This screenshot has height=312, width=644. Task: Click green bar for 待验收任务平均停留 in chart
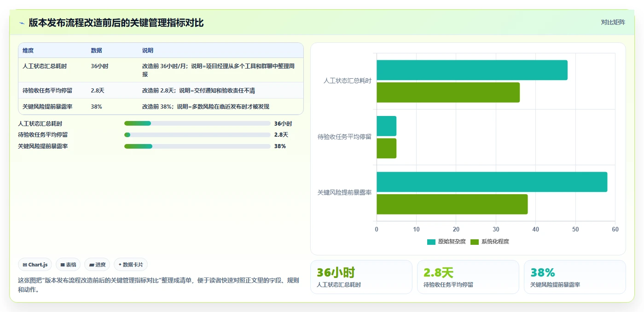(x=386, y=148)
